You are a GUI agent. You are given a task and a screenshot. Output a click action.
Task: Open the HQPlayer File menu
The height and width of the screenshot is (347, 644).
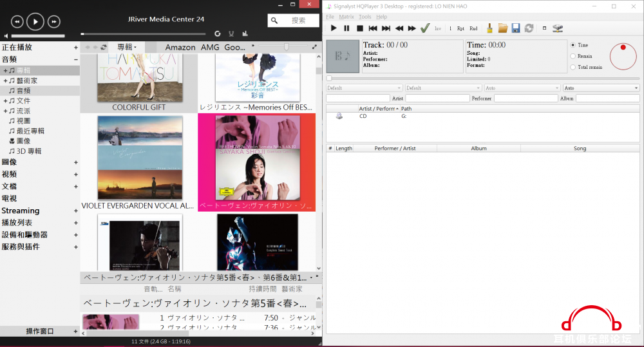pos(330,17)
